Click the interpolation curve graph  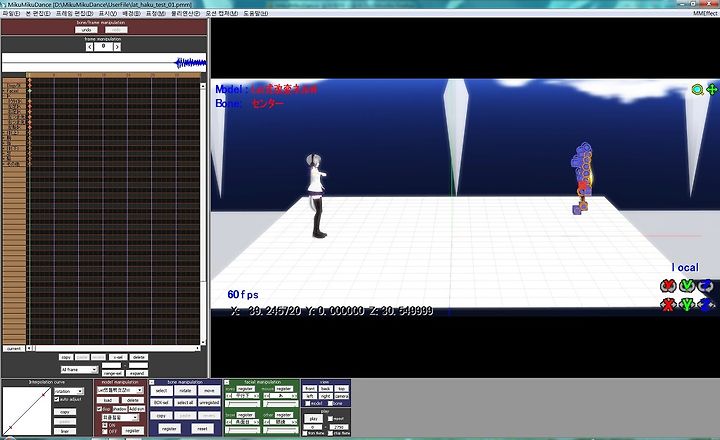pos(26,411)
